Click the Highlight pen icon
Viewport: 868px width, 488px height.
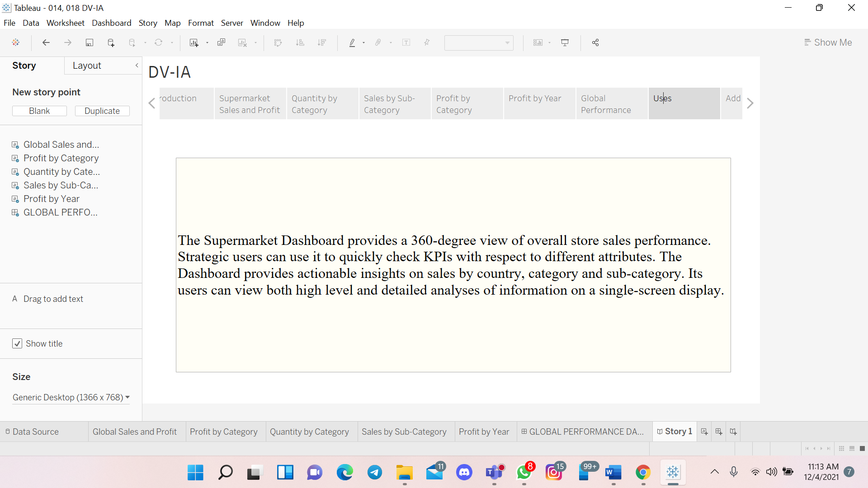pyautogui.click(x=352, y=42)
